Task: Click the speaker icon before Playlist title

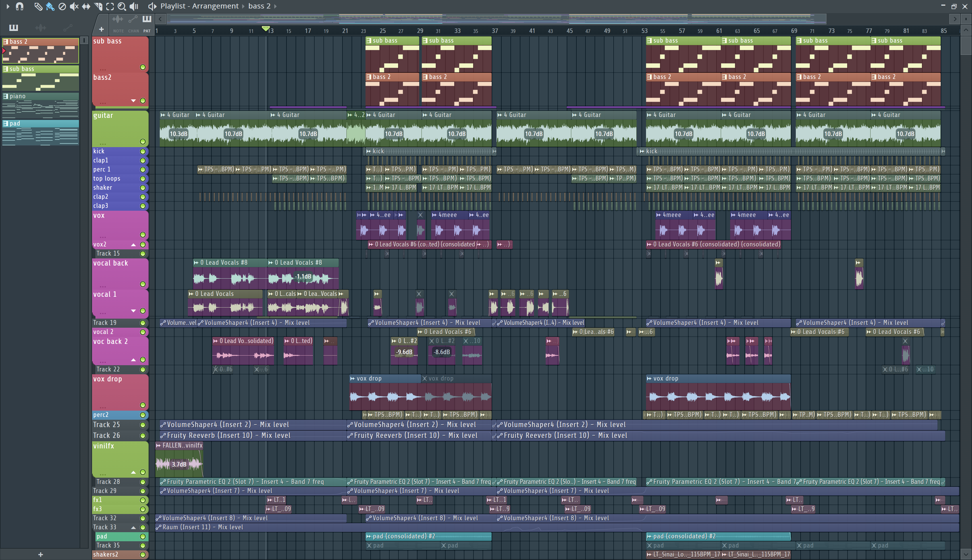Action: point(152,6)
